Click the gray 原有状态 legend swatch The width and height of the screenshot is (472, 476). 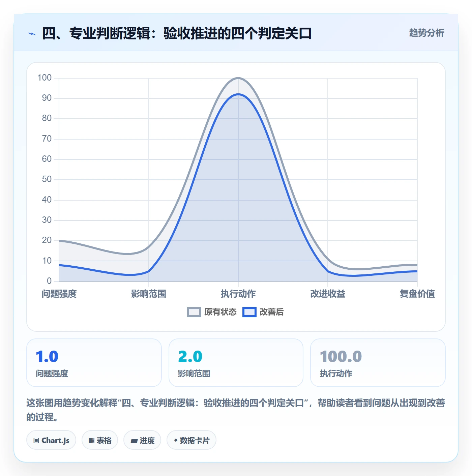194,312
